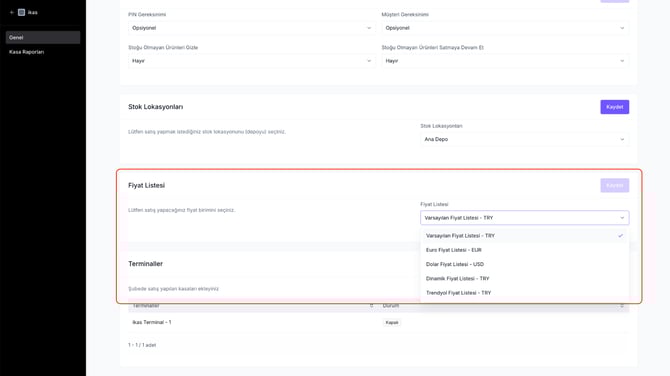The height and width of the screenshot is (376, 670).
Task: Click the checkmark on the selected price list
Action: (x=620, y=235)
